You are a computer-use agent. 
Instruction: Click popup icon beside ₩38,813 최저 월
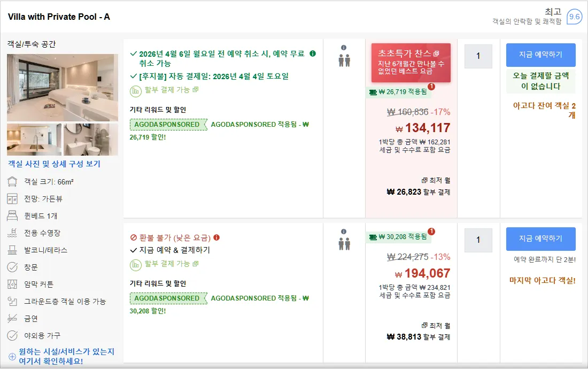[424, 326]
